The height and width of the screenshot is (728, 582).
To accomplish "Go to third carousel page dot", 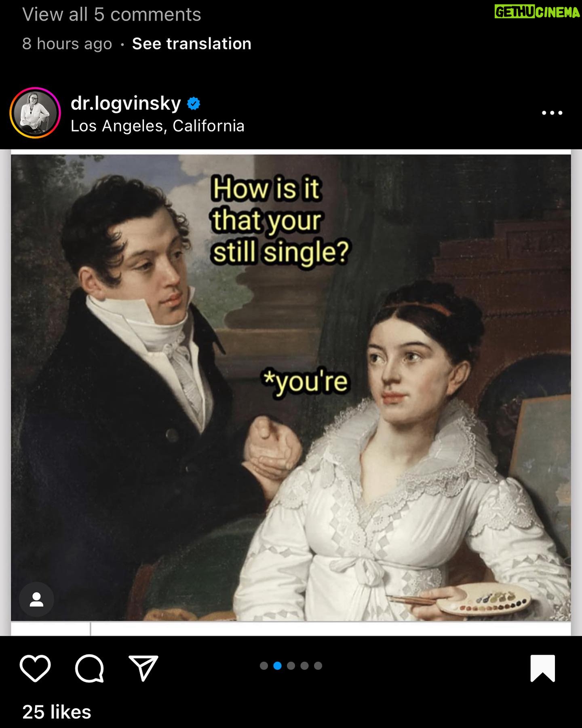I will (x=291, y=666).
